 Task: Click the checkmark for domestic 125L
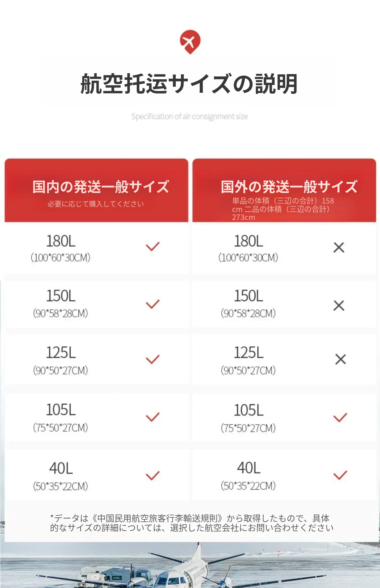click(x=153, y=359)
